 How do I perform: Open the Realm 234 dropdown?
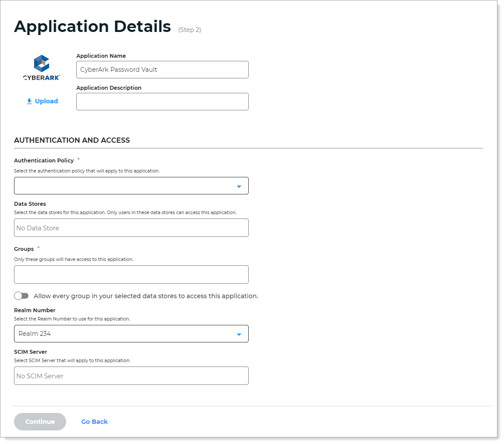pos(131,334)
